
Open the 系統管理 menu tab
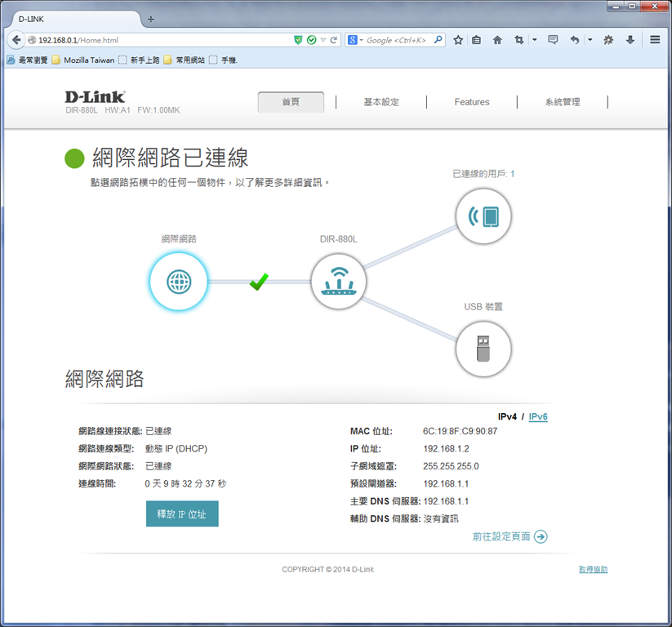(563, 102)
